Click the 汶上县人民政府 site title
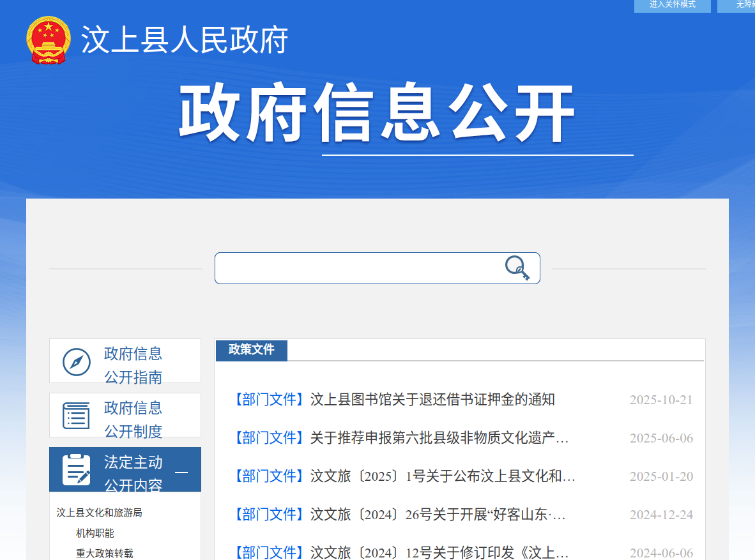This screenshot has height=560, width=755. coord(185,40)
